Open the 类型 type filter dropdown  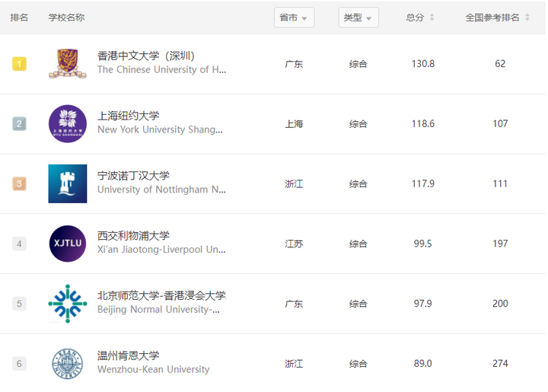click(358, 18)
